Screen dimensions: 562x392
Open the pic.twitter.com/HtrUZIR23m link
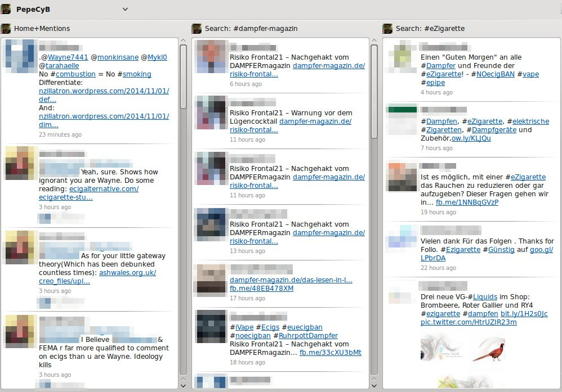[469, 322]
